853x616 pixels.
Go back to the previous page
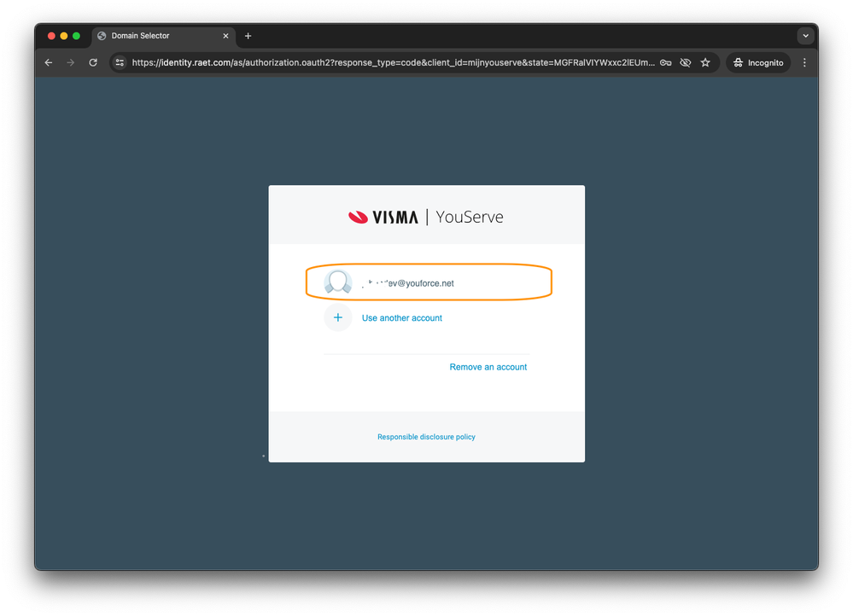click(49, 62)
